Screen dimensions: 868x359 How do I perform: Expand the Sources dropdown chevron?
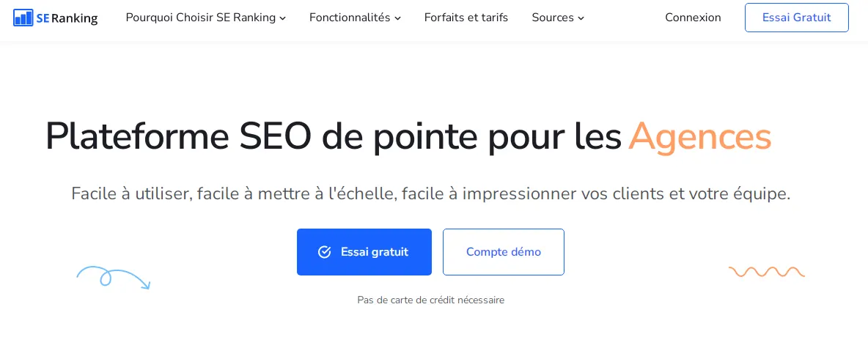[581, 18]
